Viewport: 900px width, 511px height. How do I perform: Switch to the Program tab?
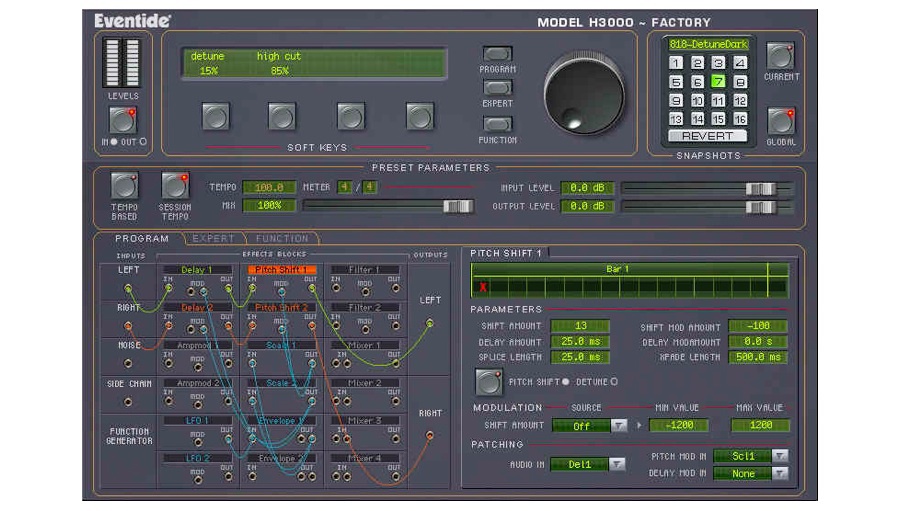click(141, 238)
